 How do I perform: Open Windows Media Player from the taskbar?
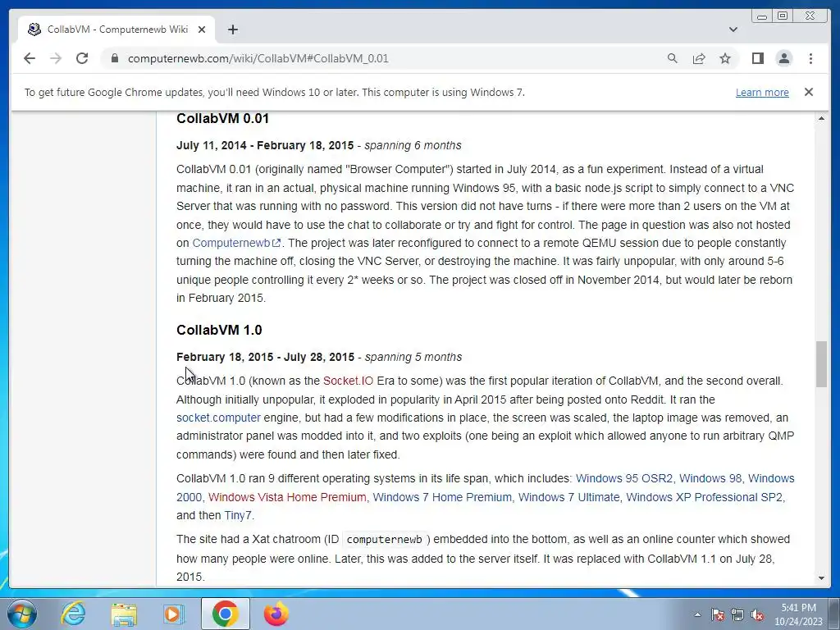173,614
